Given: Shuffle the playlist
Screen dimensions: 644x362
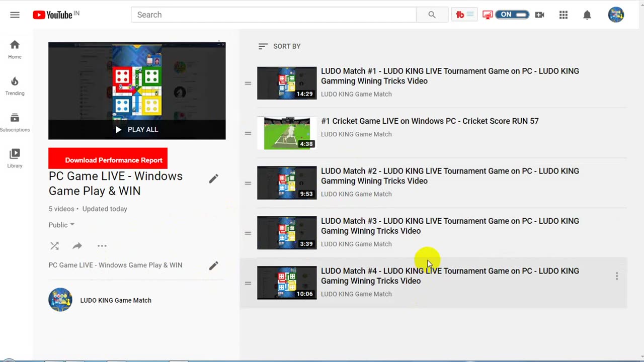Looking at the screenshot, I should tap(54, 246).
